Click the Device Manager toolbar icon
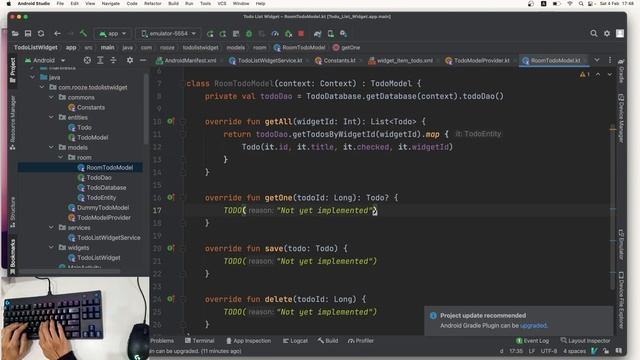Image resolution: width=640 pixels, height=360 pixels. tap(331, 34)
